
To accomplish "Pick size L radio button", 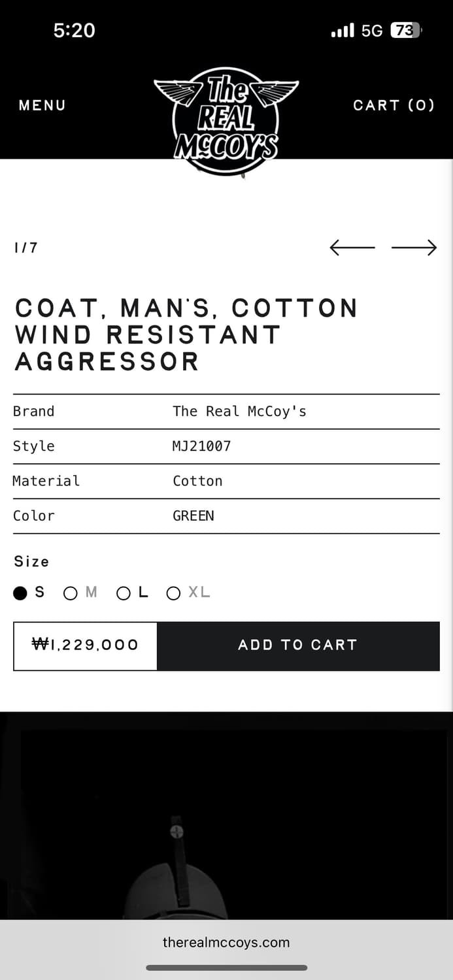I will tap(124, 593).
